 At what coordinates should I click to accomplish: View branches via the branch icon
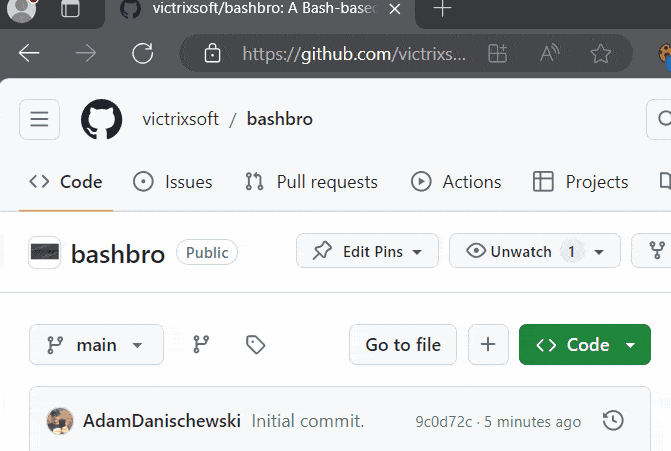(201, 344)
